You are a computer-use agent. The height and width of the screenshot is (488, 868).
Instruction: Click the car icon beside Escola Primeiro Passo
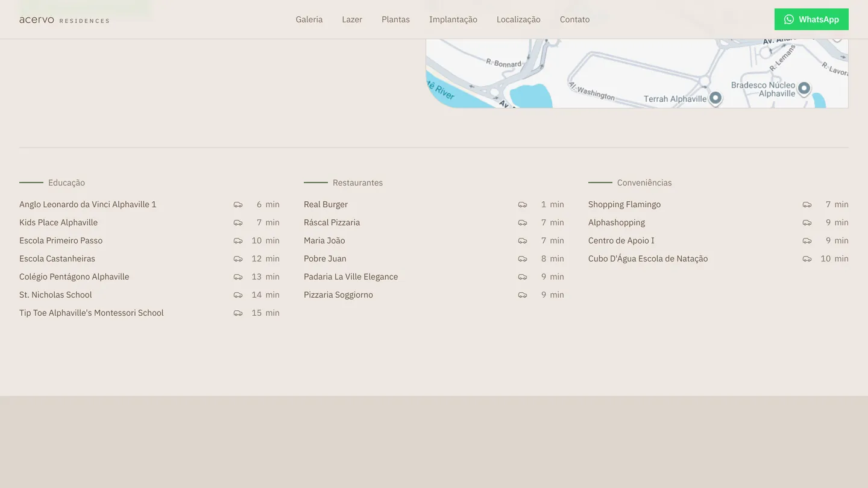click(x=238, y=241)
